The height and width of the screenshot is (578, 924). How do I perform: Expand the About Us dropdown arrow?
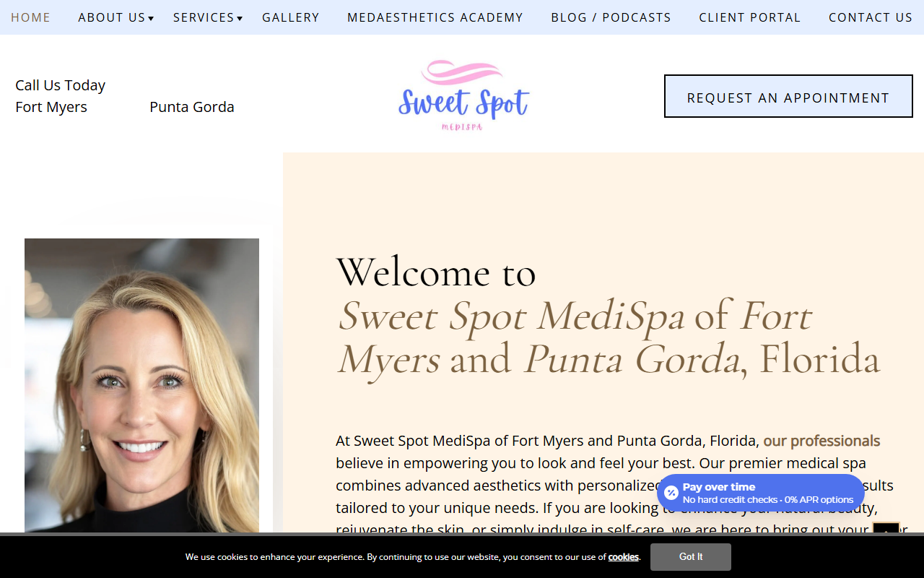coord(151,19)
